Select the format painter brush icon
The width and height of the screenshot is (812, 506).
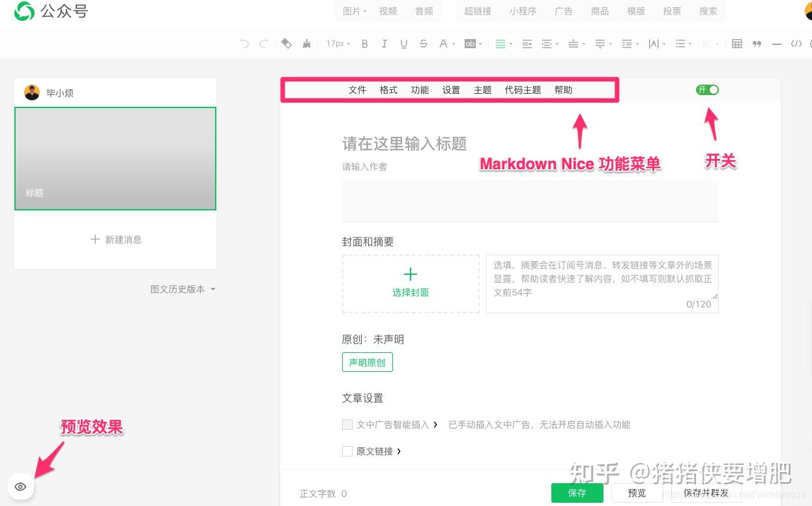coord(306,44)
